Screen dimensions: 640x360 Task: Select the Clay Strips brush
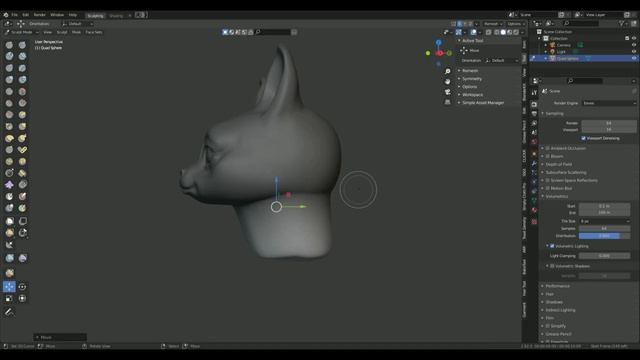[22, 56]
